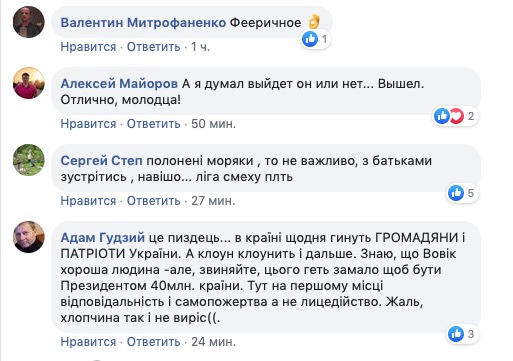Reply to Адам Гудзий using Ответить

154,342
